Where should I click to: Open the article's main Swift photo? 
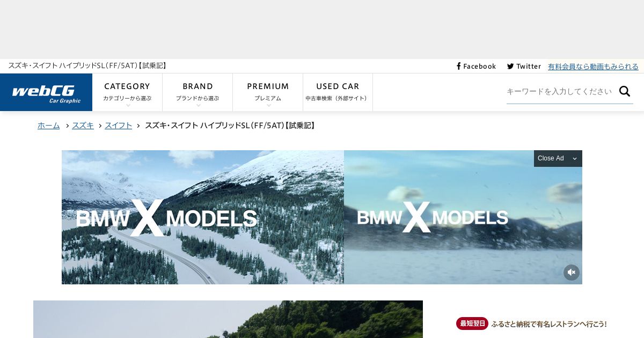(x=228, y=319)
